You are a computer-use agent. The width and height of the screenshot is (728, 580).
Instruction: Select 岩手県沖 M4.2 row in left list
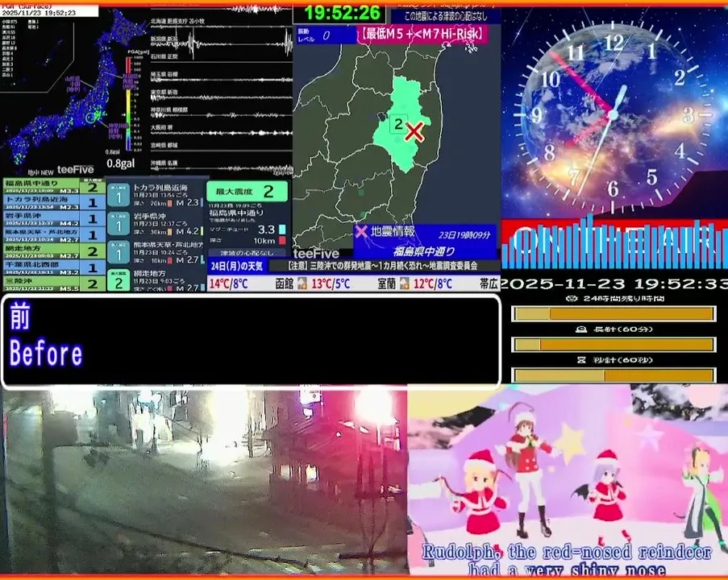[54, 218]
